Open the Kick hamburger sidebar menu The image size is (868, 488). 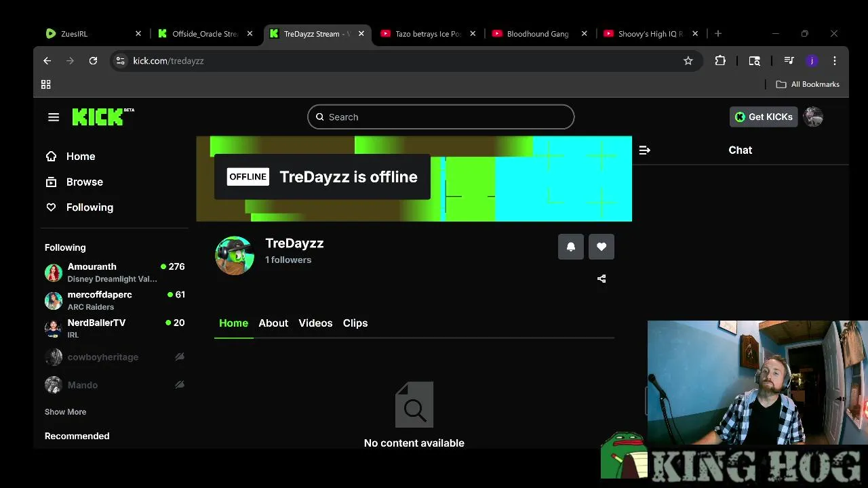(x=54, y=117)
